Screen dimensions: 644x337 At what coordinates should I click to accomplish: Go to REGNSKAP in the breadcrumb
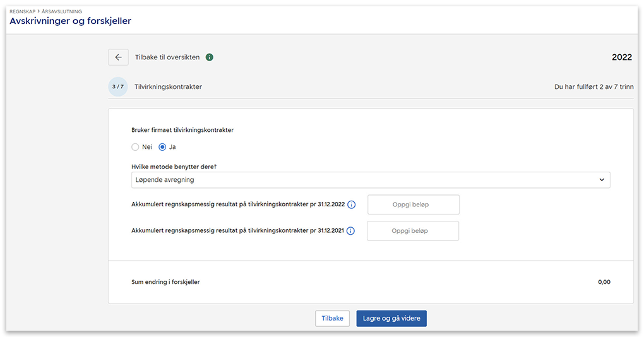(23, 11)
